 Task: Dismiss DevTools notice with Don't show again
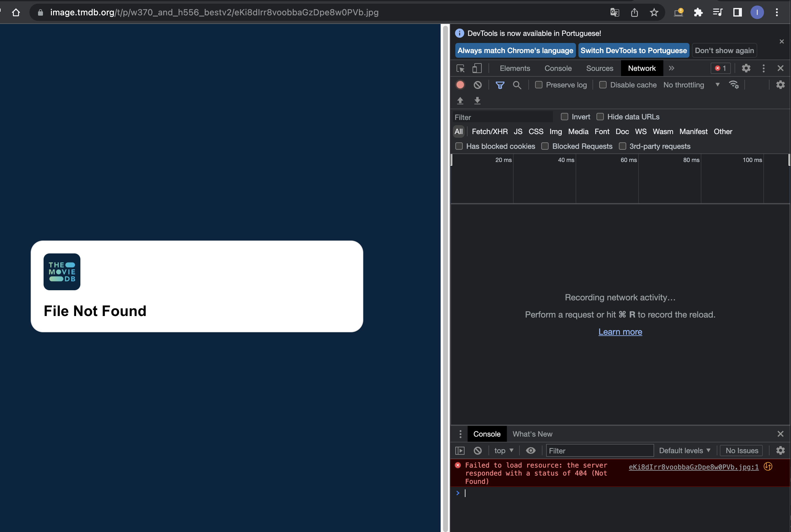[724, 50]
